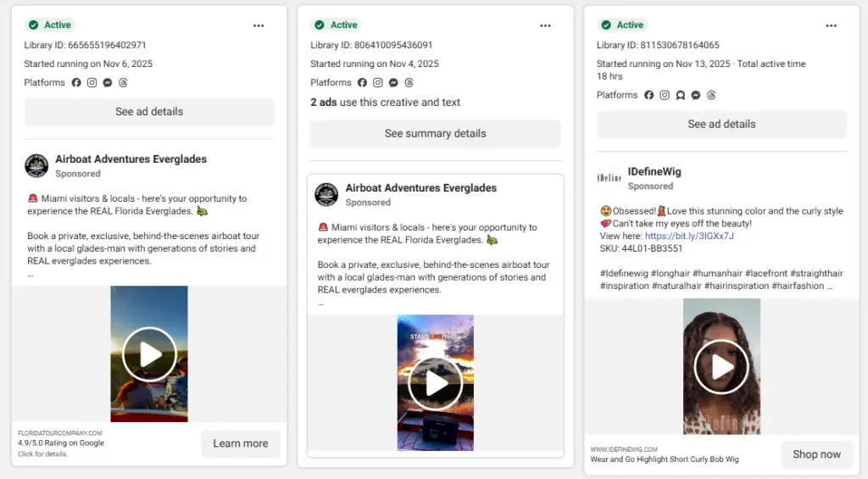Expand truncated ad text in second card
This screenshot has height=479, width=868.
click(320, 304)
